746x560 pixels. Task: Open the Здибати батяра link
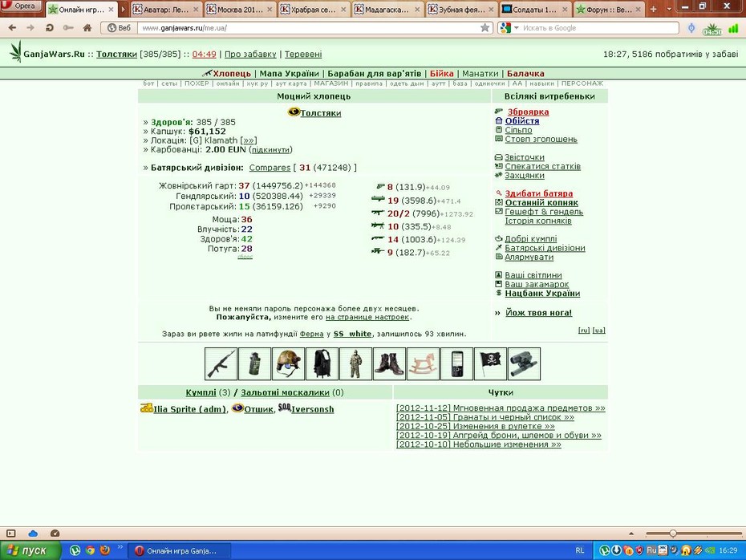[538, 193]
